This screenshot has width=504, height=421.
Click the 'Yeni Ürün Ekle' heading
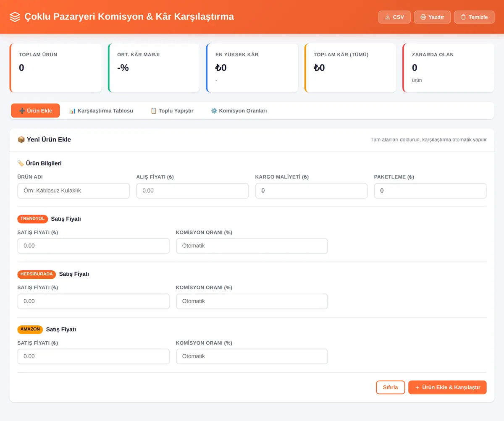coord(49,139)
